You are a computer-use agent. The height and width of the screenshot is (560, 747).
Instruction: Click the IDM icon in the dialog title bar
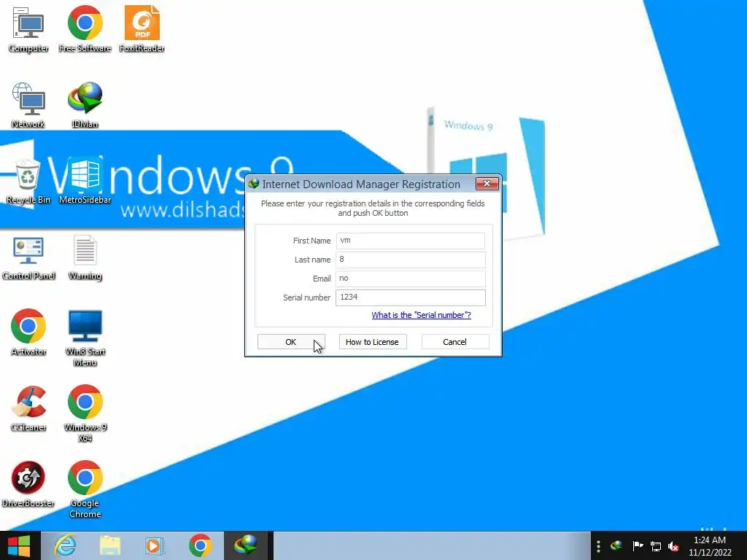click(253, 184)
